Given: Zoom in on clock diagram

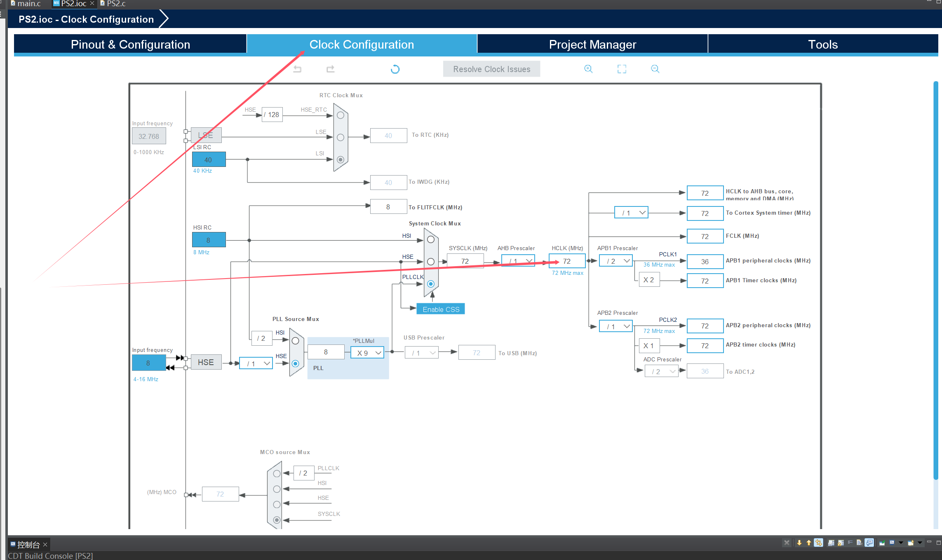Looking at the screenshot, I should pos(588,69).
